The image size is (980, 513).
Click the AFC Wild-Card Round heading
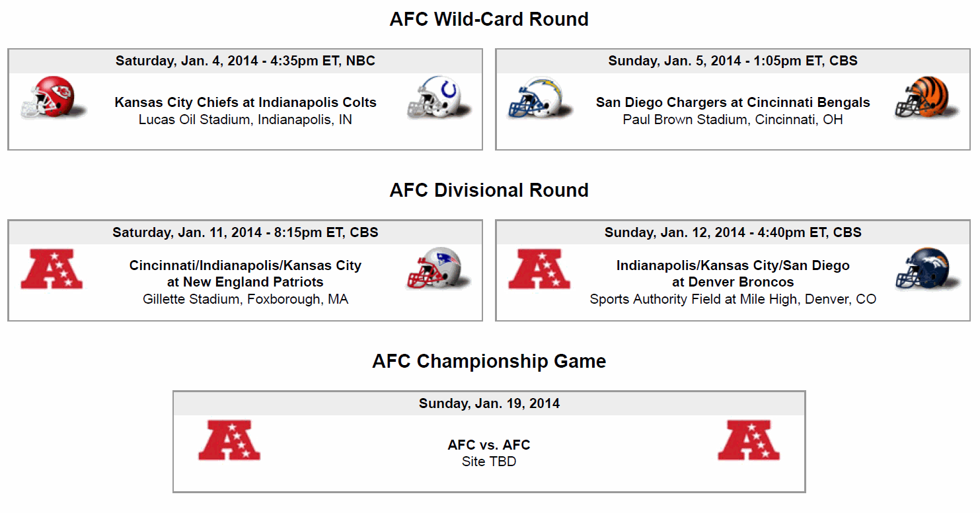click(x=489, y=19)
